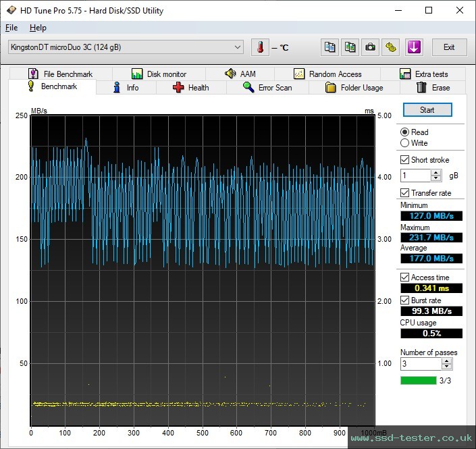Maximize the HD Tune Pro window
This screenshot has height=449, width=476.
tap(429, 10)
